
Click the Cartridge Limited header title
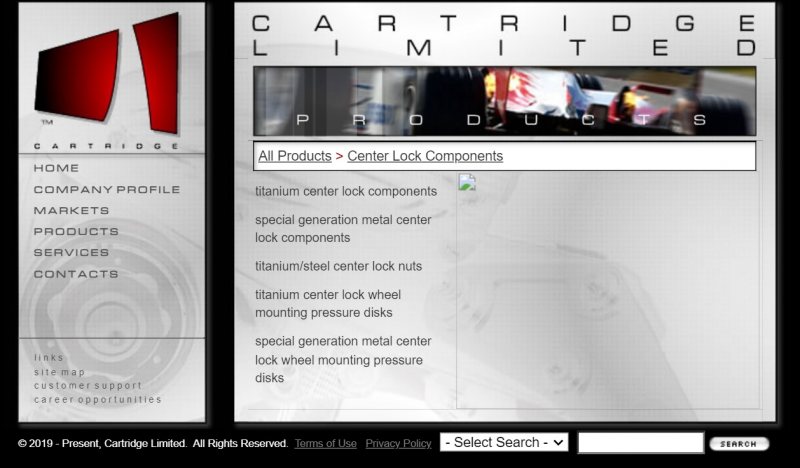pyautogui.click(x=505, y=36)
